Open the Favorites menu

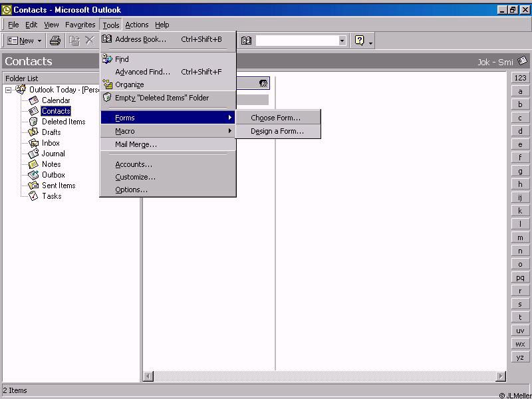[x=80, y=25]
